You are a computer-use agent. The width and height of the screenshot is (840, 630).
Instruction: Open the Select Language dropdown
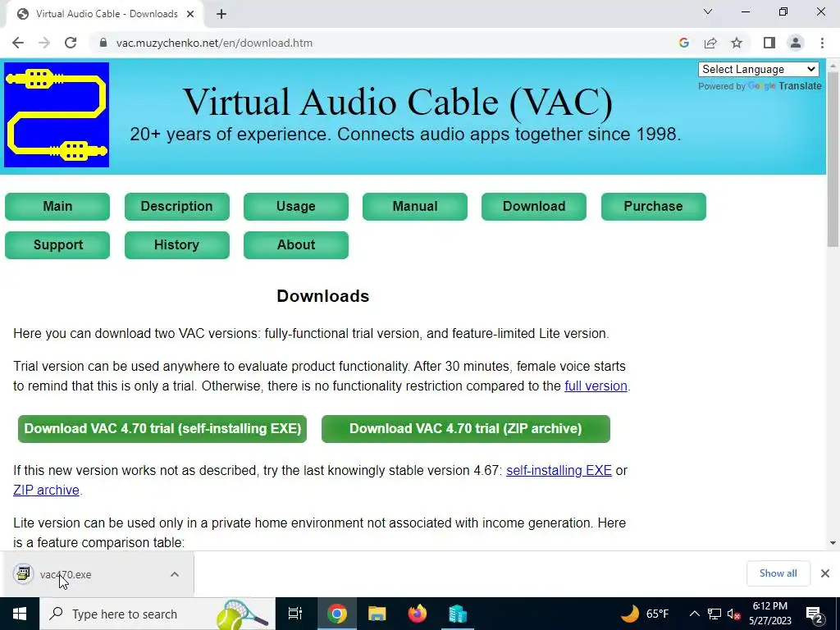pyautogui.click(x=758, y=69)
